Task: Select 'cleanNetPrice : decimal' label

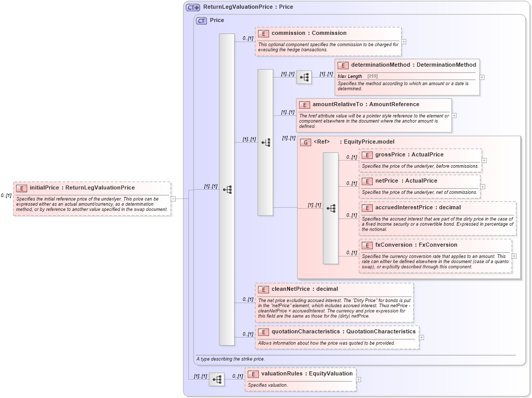Action: [x=305, y=289]
